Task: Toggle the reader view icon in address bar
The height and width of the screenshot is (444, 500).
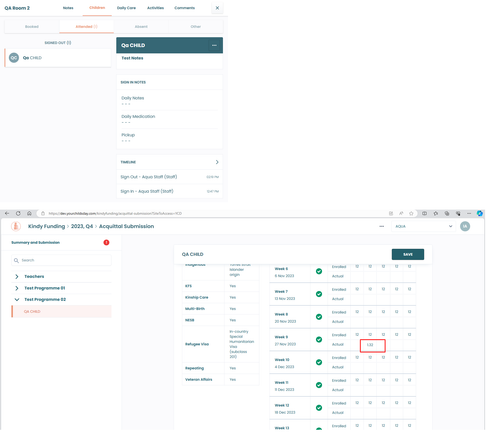Action: [x=391, y=213]
